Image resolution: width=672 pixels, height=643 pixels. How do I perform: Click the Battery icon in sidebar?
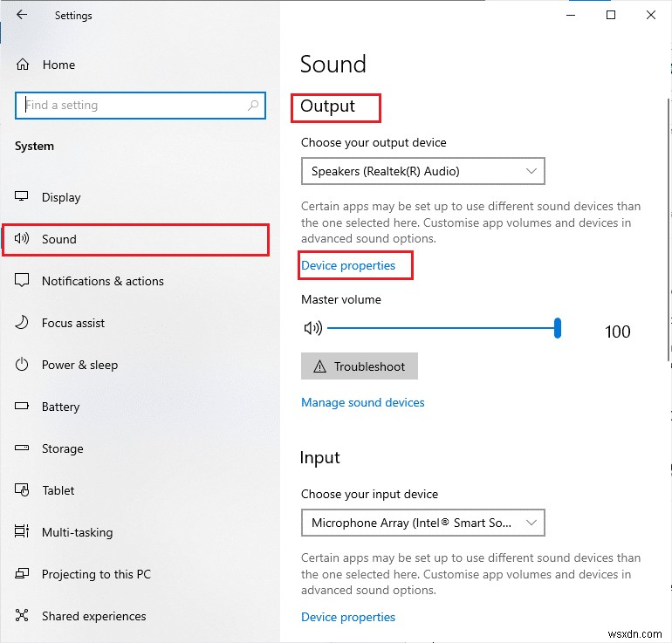coord(23,407)
